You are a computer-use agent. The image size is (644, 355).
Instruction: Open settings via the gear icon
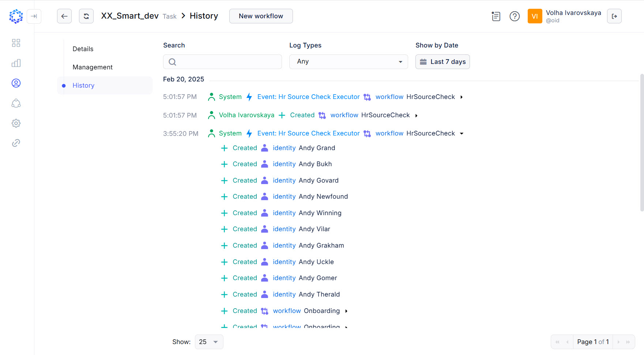point(16,123)
